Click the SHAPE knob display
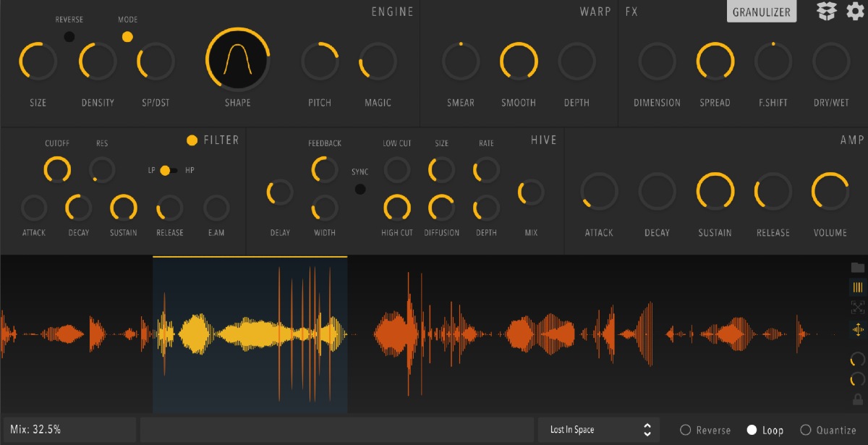 [x=238, y=58]
